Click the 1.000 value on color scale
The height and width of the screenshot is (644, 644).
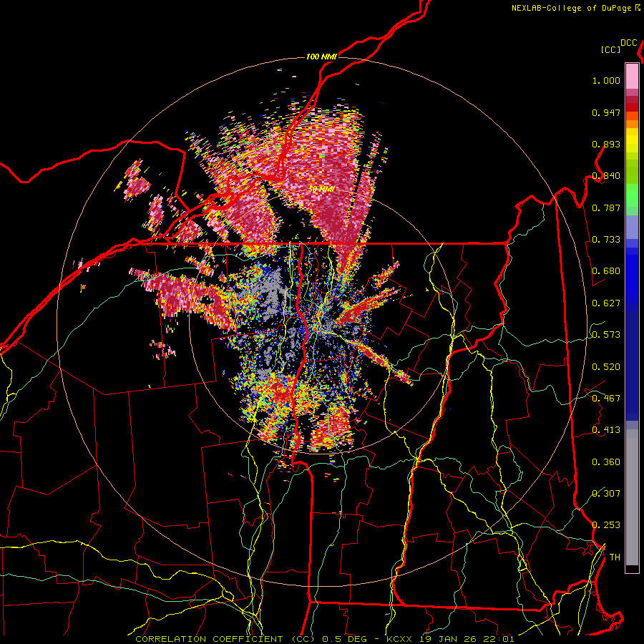click(606, 80)
